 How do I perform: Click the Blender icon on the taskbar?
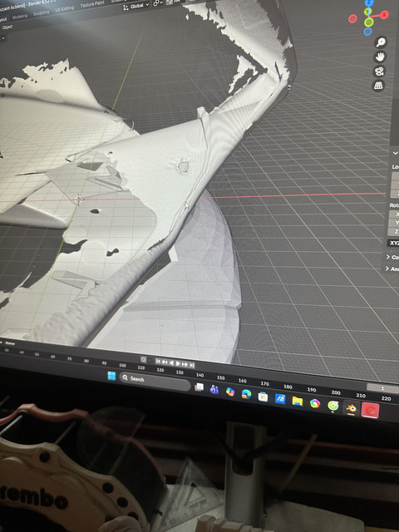pos(351,408)
